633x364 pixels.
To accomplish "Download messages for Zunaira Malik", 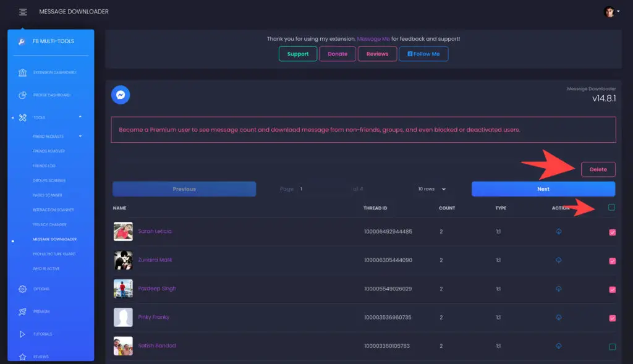I will point(559,260).
